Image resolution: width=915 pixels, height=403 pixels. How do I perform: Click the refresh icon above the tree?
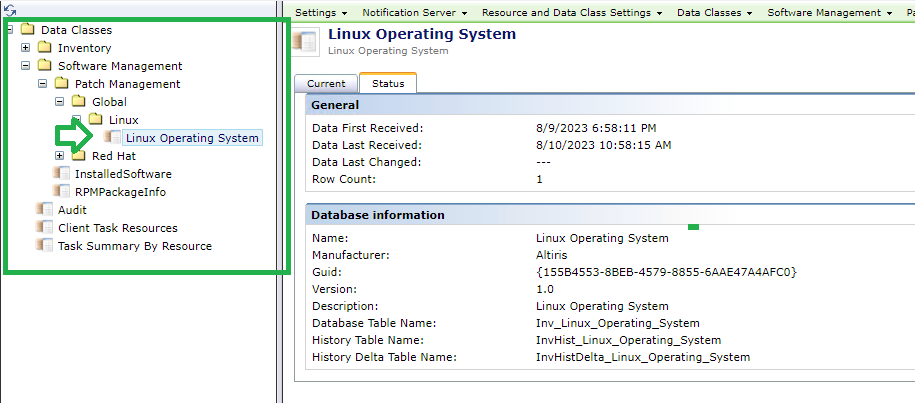10,10
